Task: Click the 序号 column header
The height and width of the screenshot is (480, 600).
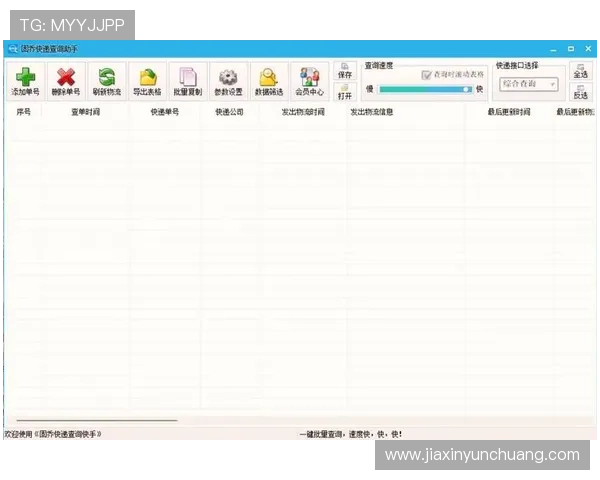Action: 23,112
